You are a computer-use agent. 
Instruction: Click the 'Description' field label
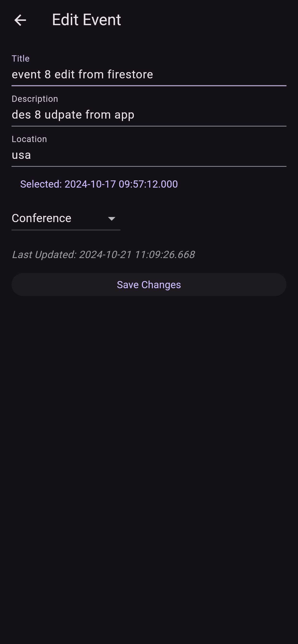point(35,99)
